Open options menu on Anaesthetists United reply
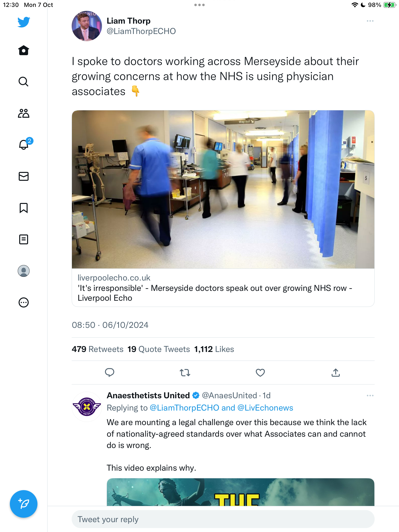This screenshot has width=399, height=532. coord(370,396)
